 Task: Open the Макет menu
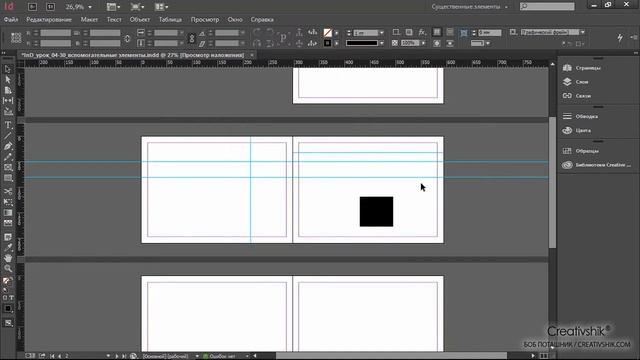[x=89, y=20]
